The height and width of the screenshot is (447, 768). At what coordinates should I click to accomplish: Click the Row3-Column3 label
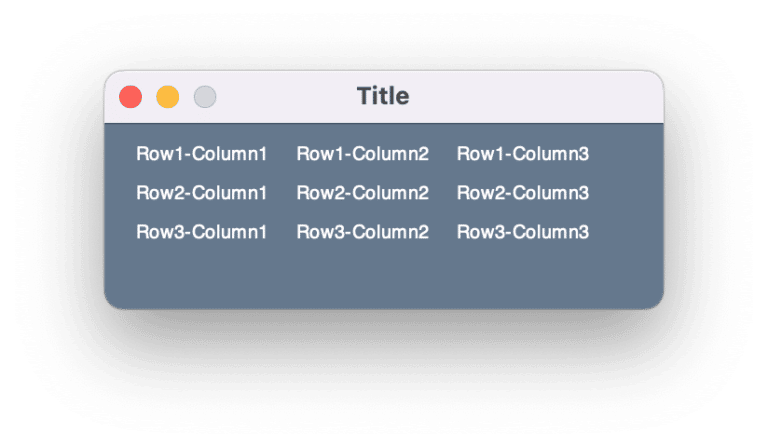(523, 232)
